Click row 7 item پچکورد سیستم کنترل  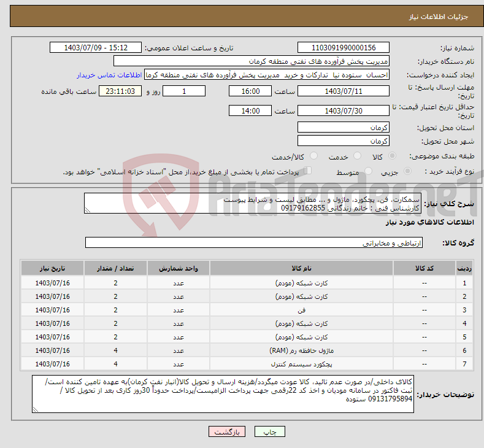[301, 364]
